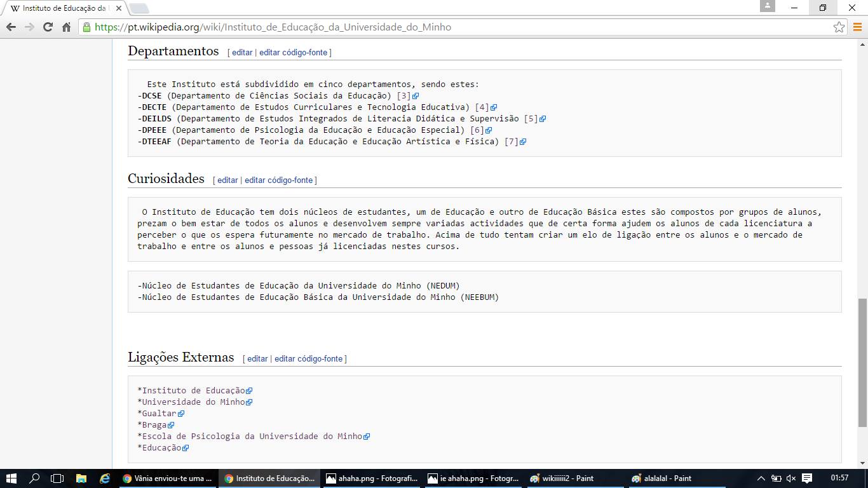The image size is (868, 488).
Task: Open a new browser tab
Action: 140,8
